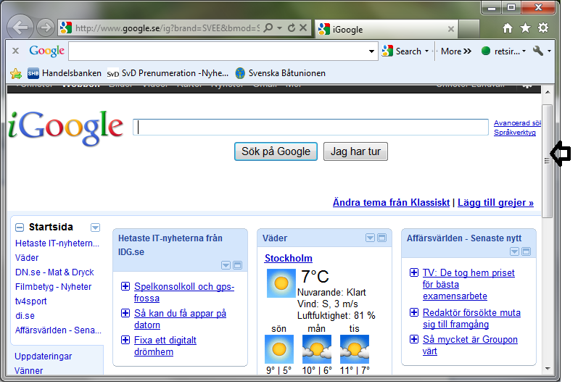The height and width of the screenshot is (392, 578).
Task: Close the iGoogle tab
Action: [x=451, y=29]
